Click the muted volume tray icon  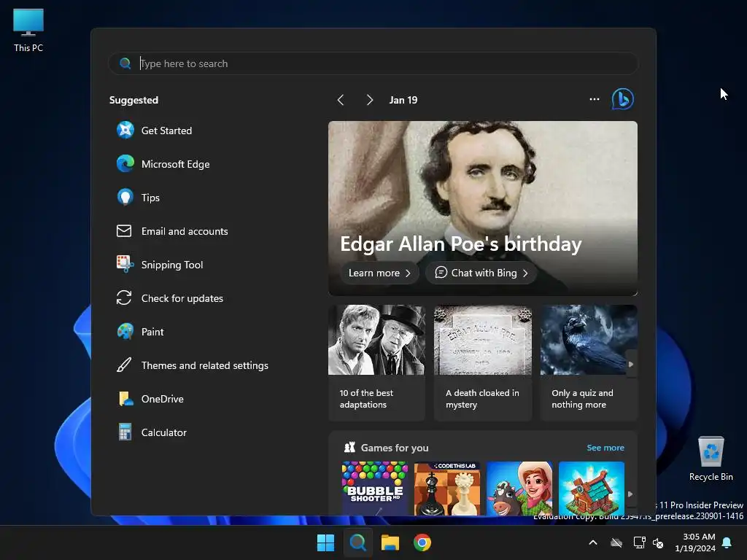point(658,542)
